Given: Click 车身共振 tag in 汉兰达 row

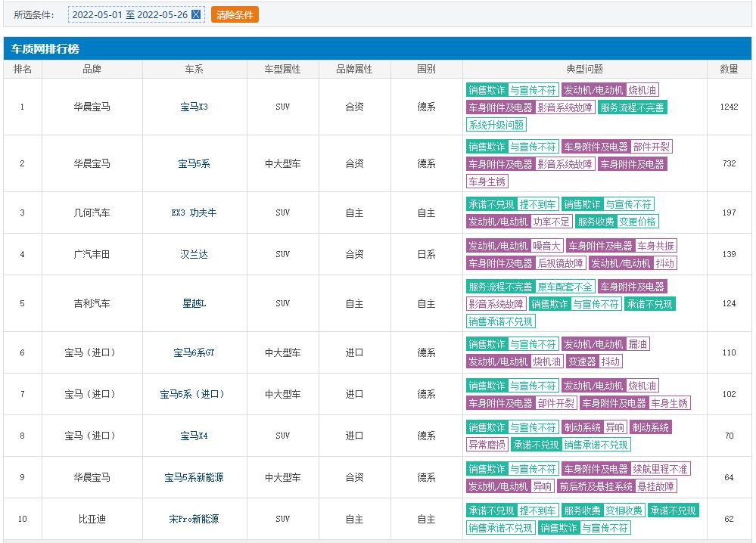Looking at the screenshot, I should (655, 246).
